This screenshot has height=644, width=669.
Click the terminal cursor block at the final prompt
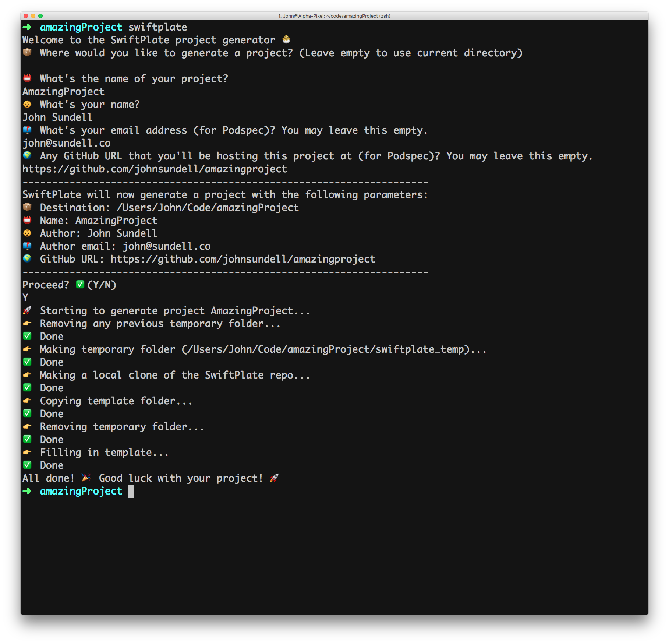pos(131,491)
